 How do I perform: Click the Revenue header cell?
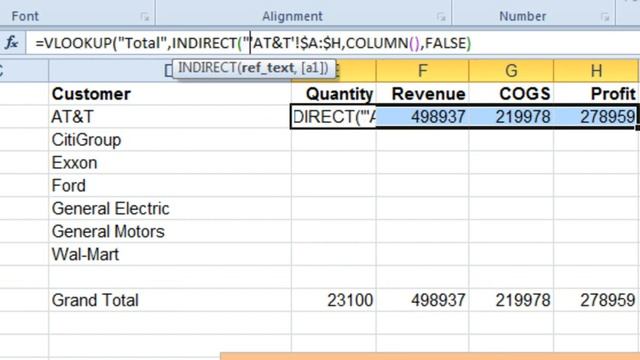422,94
